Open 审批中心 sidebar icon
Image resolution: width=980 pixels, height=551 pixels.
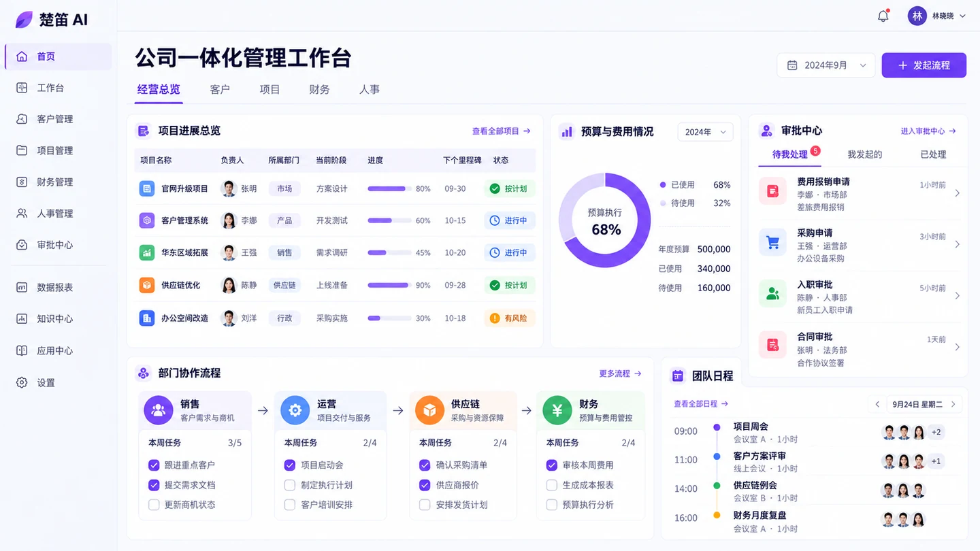tap(22, 245)
